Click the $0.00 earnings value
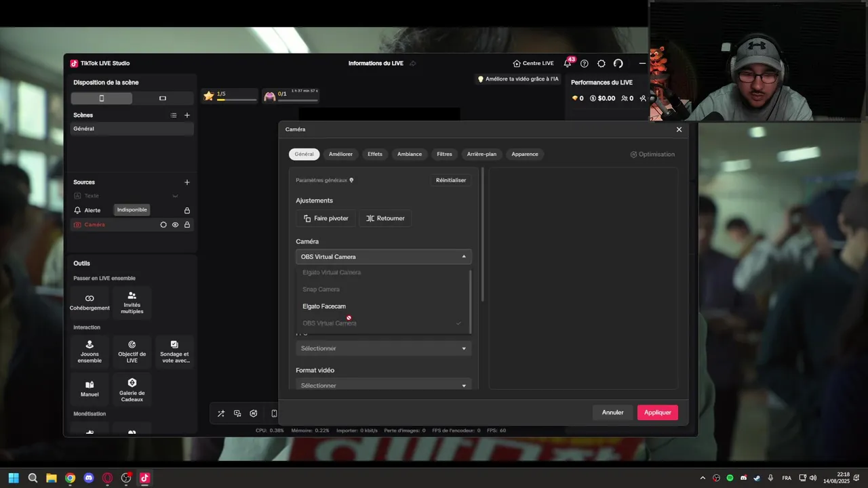 (x=602, y=98)
